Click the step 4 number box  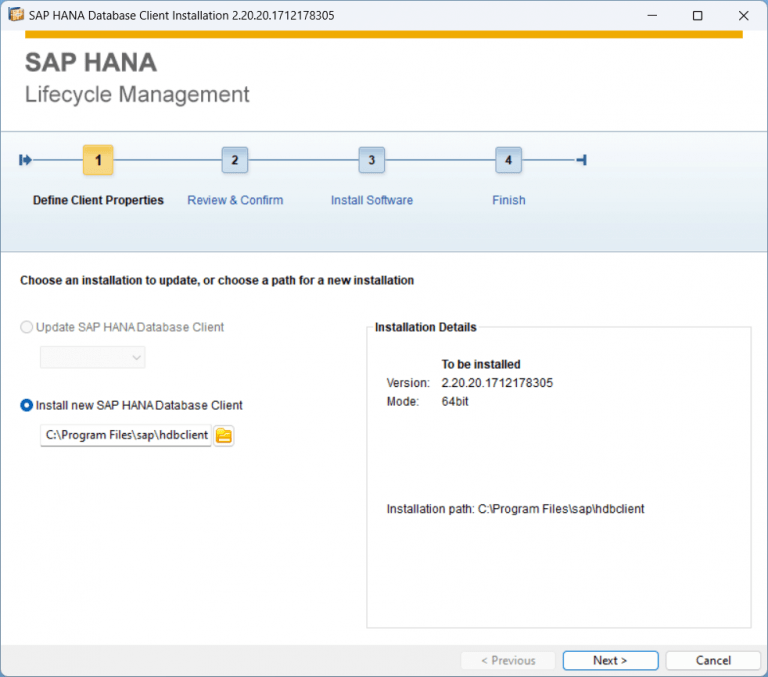pos(508,160)
